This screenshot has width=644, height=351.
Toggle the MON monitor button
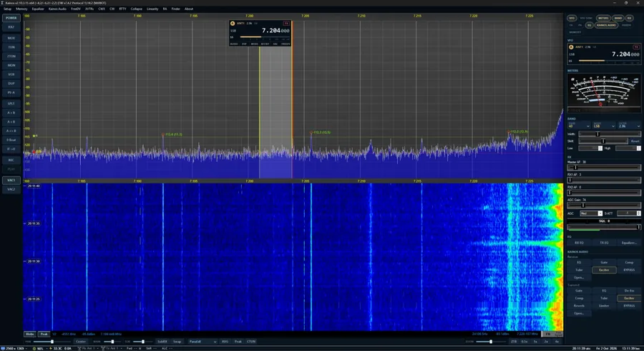coord(11,65)
